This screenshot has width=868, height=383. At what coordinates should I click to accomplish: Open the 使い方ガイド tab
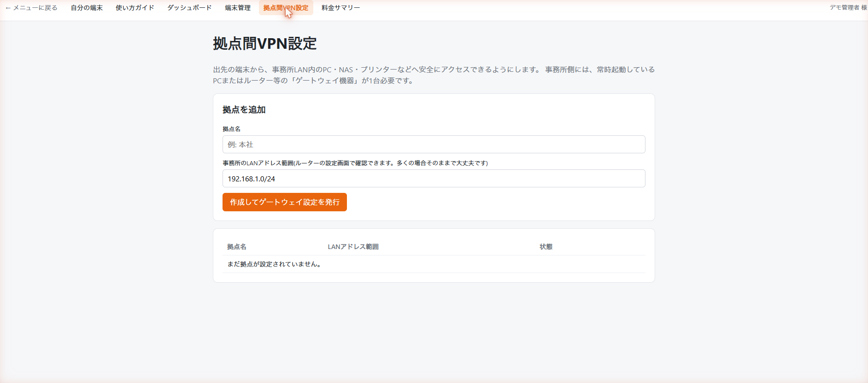tap(135, 8)
